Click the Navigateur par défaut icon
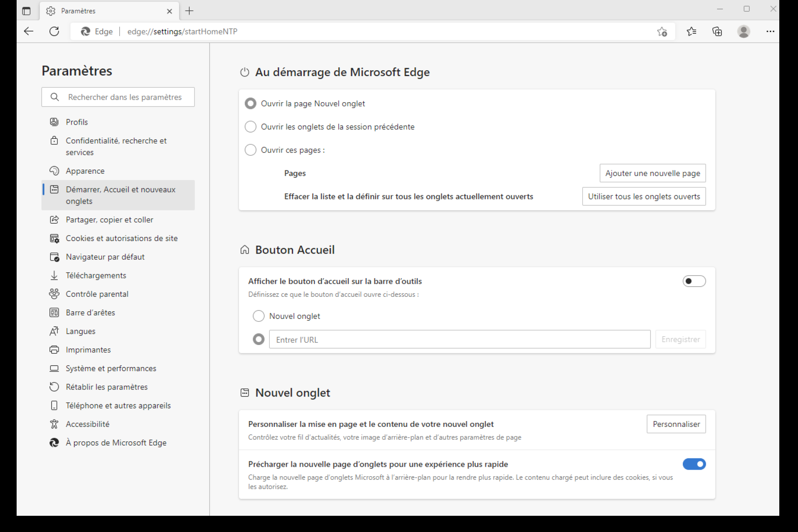Screen dimensions: 798x532 54,257
